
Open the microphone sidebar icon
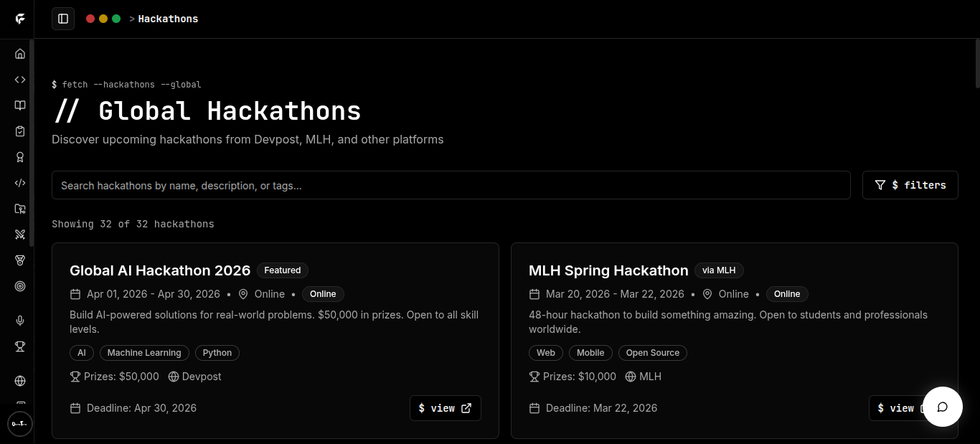[20, 321]
